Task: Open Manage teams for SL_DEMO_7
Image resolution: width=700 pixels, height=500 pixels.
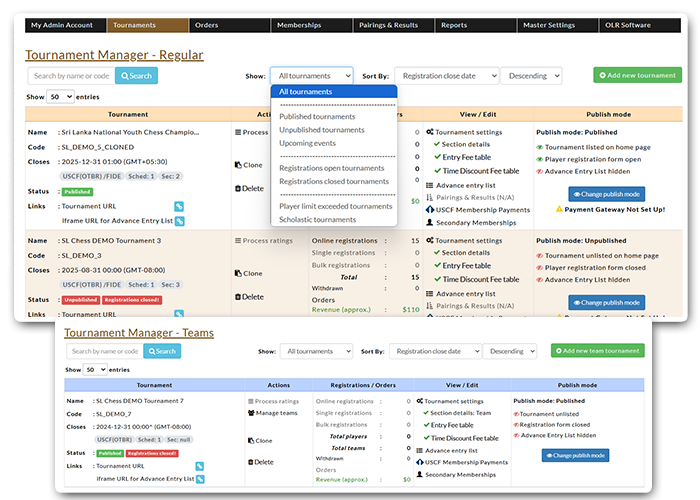Action: [x=276, y=412]
